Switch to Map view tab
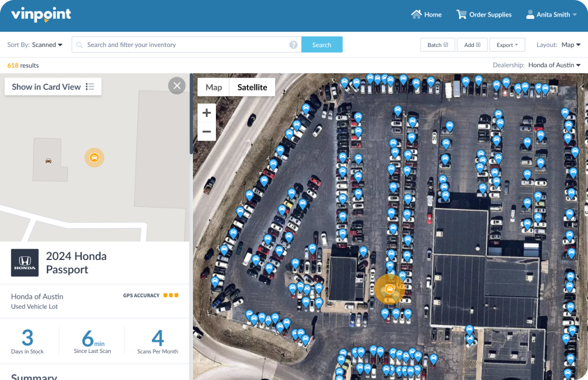Image resolution: width=588 pixels, height=380 pixels. point(213,87)
